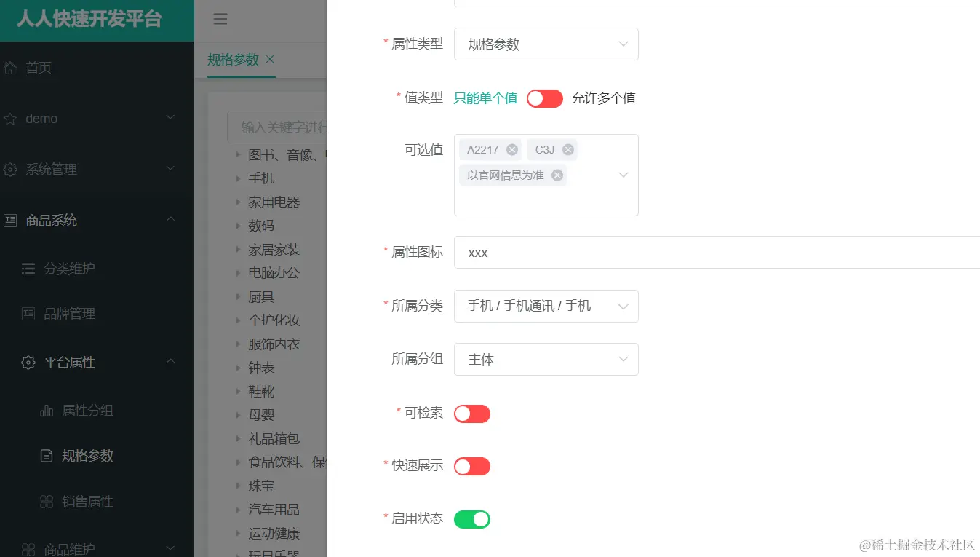Expand the 珠宝 tree node arrow
980x557 pixels.
point(238,486)
